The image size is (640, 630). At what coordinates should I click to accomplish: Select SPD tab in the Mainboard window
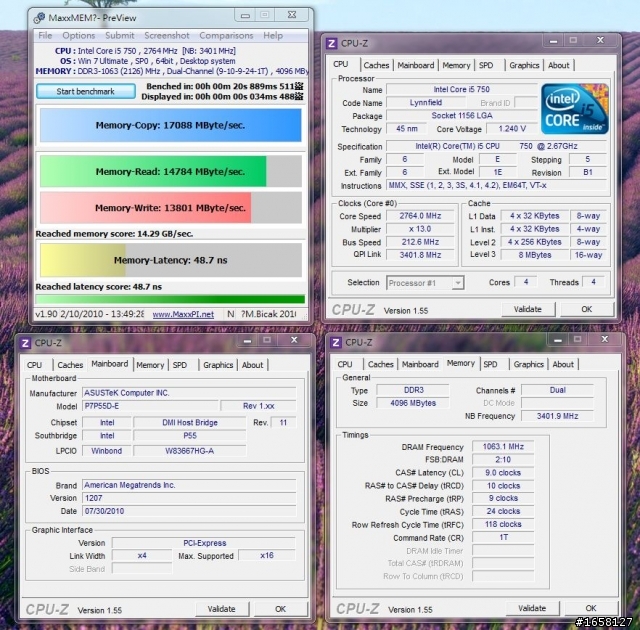tap(180, 365)
